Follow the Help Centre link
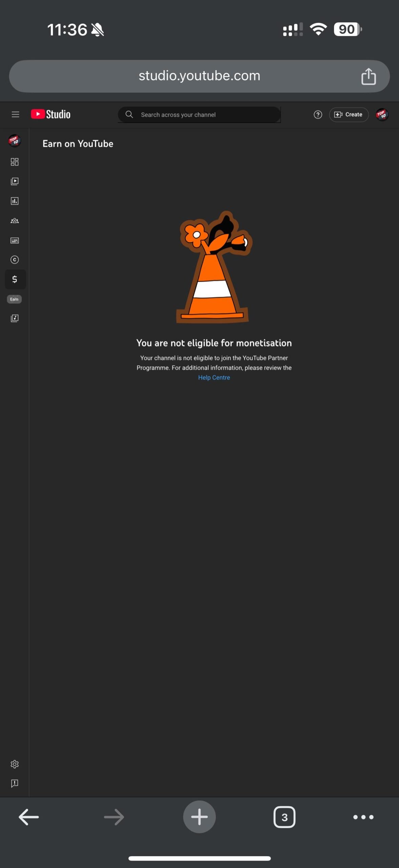The height and width of the screenshot is (868, 399). tap(214, 377)
